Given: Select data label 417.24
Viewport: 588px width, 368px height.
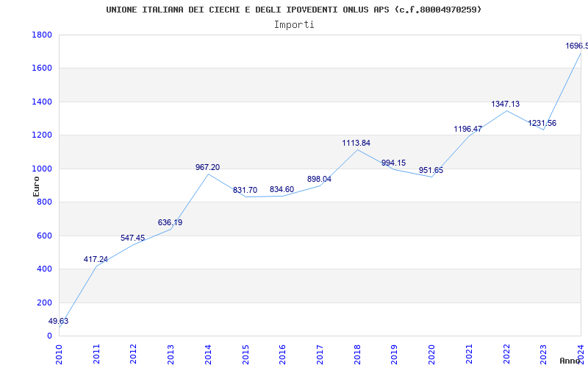Looking at the screenshot, I should [96, 259].
